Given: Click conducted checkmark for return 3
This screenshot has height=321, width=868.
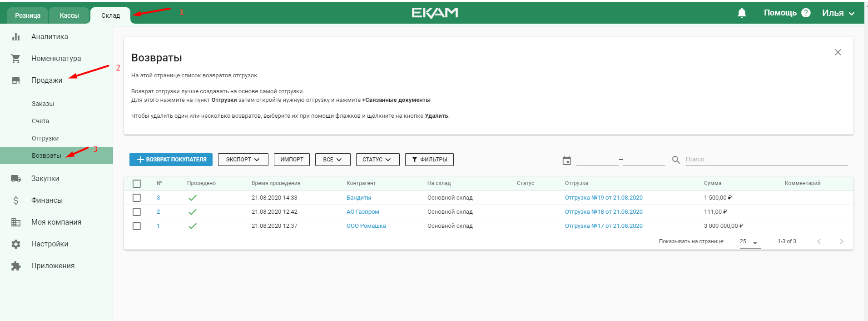Looking at the screenshot, I should [x=193, y=198].
